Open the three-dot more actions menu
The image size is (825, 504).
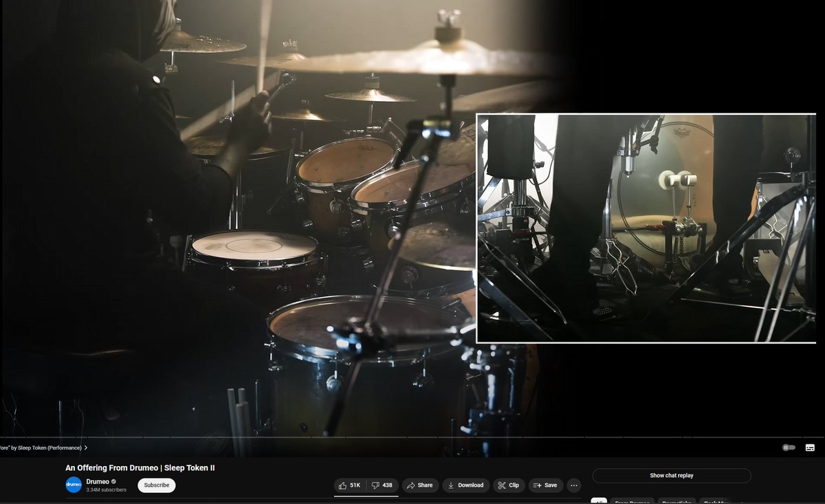point(574,485)
